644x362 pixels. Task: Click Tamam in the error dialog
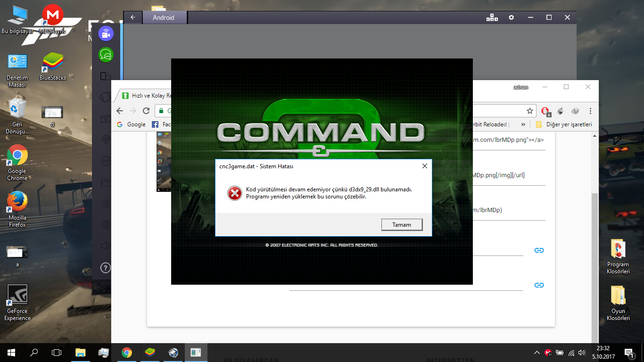tap(402, 225)
